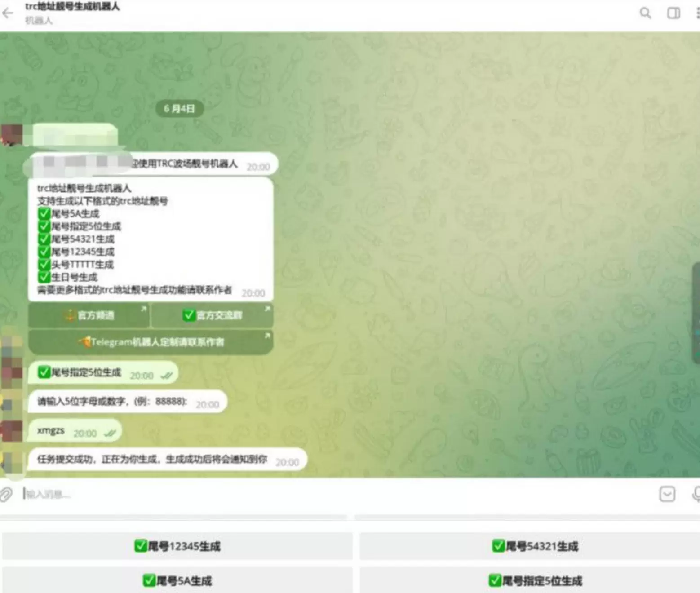Select the sent 尾号指定5位生成 message bubble
The width and height of the screenshot is (700, 593).
pos(103,373)
